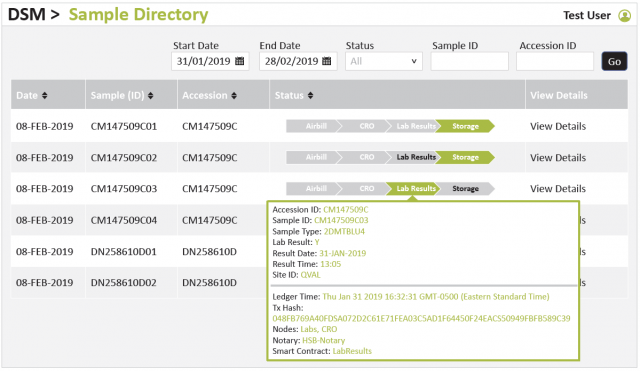Screen dimensions: 640x371
Task: Focus the Accession ID filter field
Action: pyautogui.click(x=555, y=61)
